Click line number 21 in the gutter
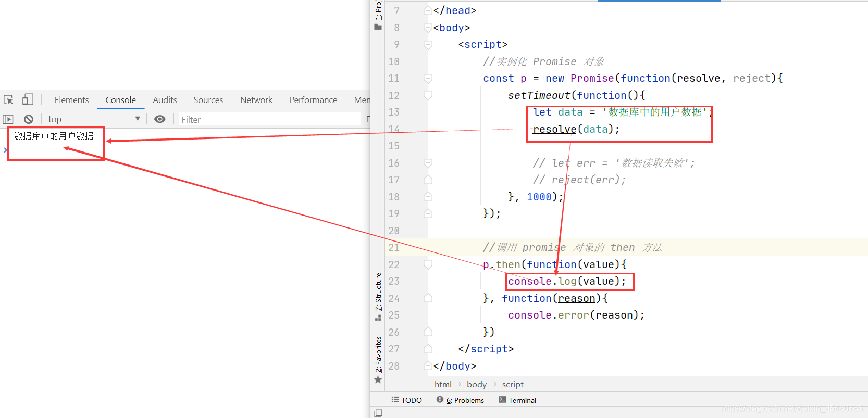Screen dimensions: 868x418 coord(394,247)
